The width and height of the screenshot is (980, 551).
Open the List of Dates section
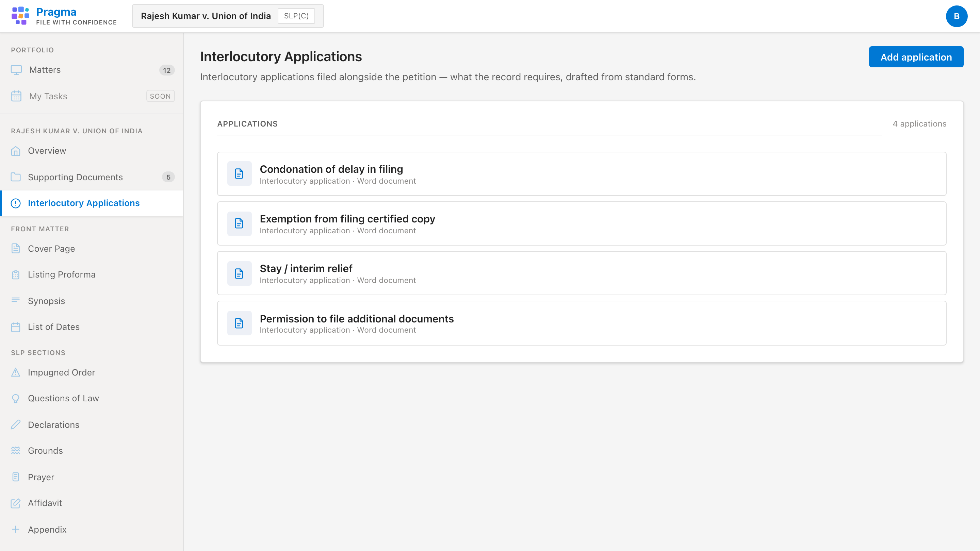(92, 327)
